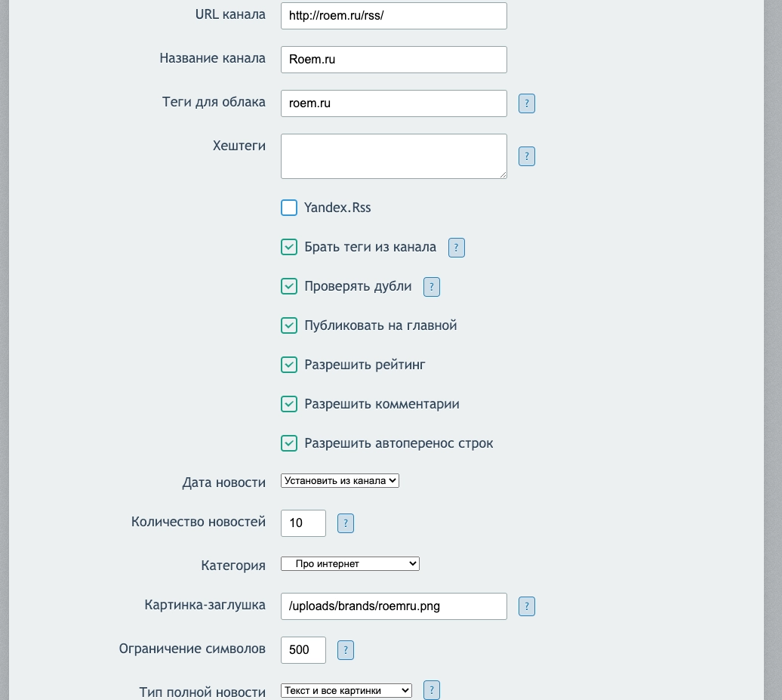This screenshot has width=782, height=700.
Task: Show help for Ограничение символов
Action: click(x=346, y=649)
